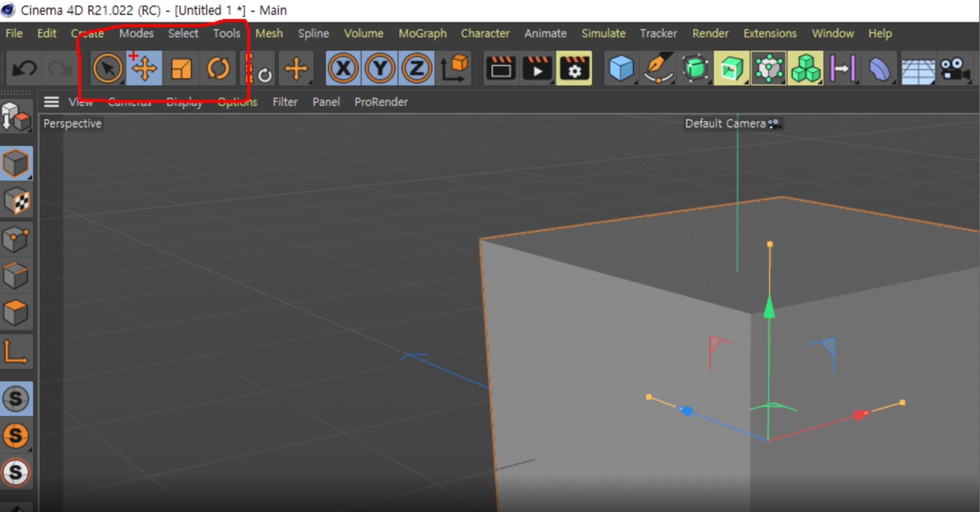Image resolution: width=980 pixels, height=512 pixels.
Task: Open the Cameras viewport menu
Action: [x=129, y=102]
